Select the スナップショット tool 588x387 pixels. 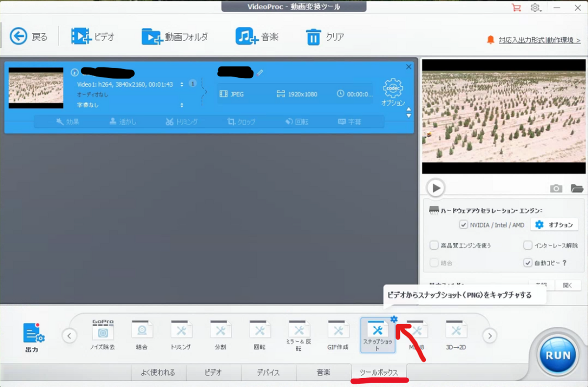(377, 336)
